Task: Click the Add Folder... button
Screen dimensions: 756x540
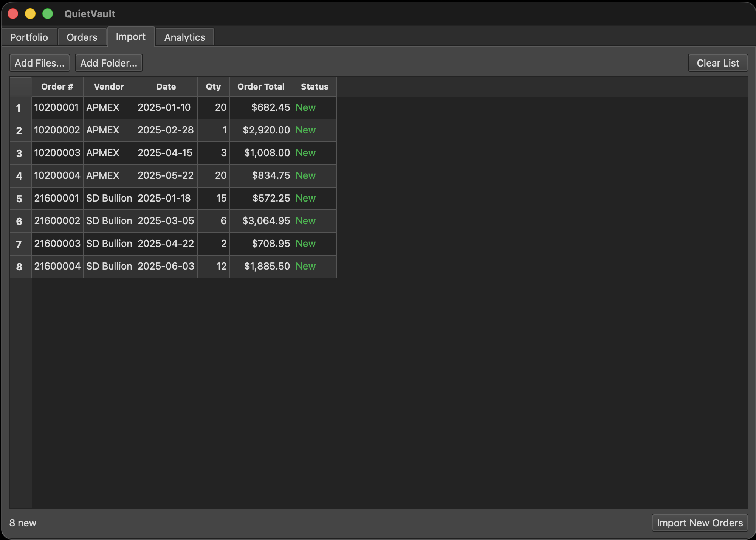Action: 109,63
